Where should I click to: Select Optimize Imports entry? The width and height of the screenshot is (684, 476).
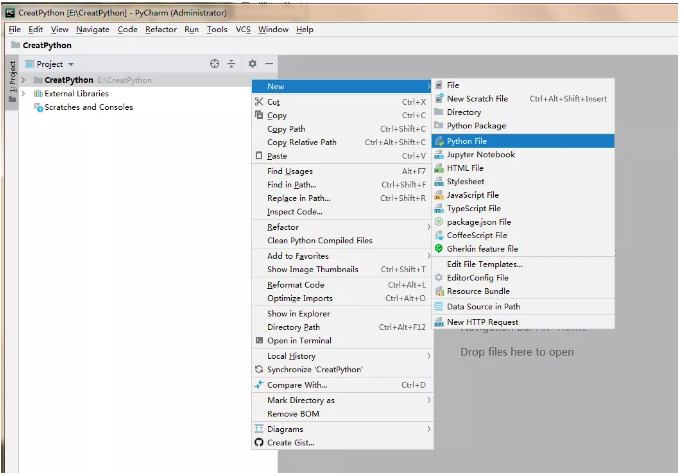click(x=342, y=298)
